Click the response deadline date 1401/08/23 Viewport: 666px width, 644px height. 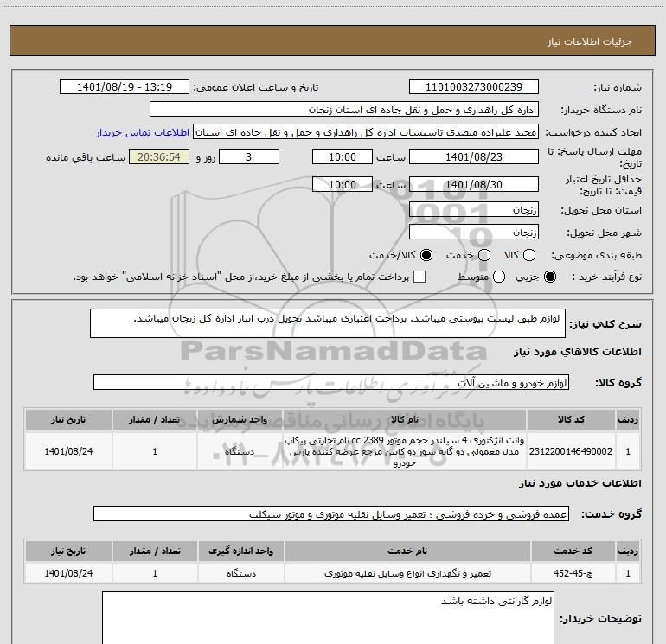[x=474, y=156]
